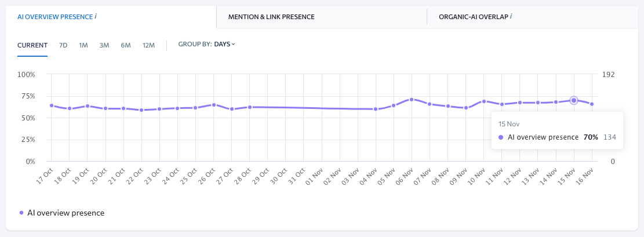644x237 pixels.
Task: Click the highlighted 15 Nov data point
Action: click(574, 100)
